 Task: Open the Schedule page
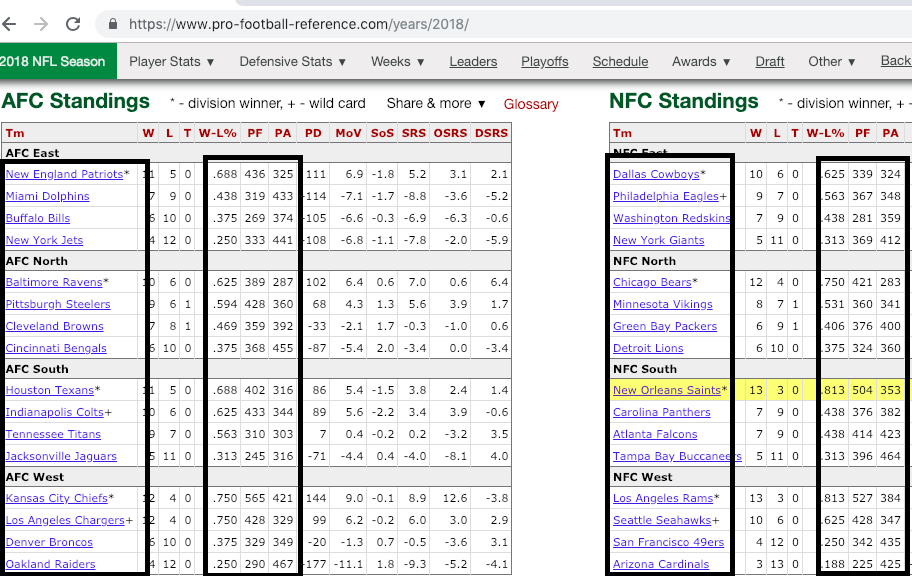click(x=620, y=62)
